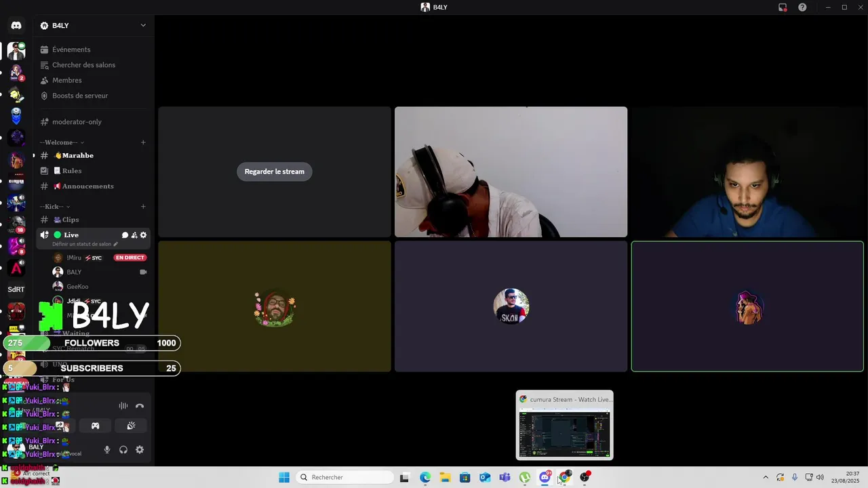
Task: Open Live channel text chat icon
Action: tap(125, 235)
